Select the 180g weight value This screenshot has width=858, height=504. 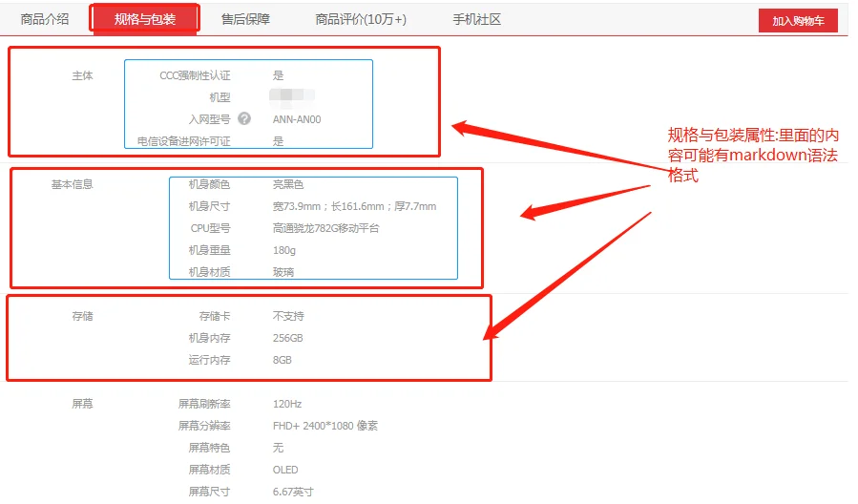point(284,250)
